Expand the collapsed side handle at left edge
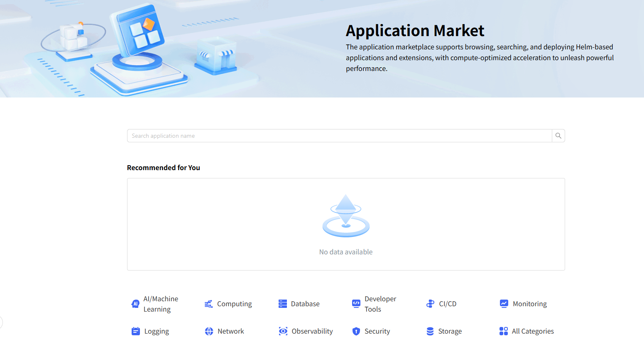Viewport: 644px width, 339px height. (x=1, y=322)
